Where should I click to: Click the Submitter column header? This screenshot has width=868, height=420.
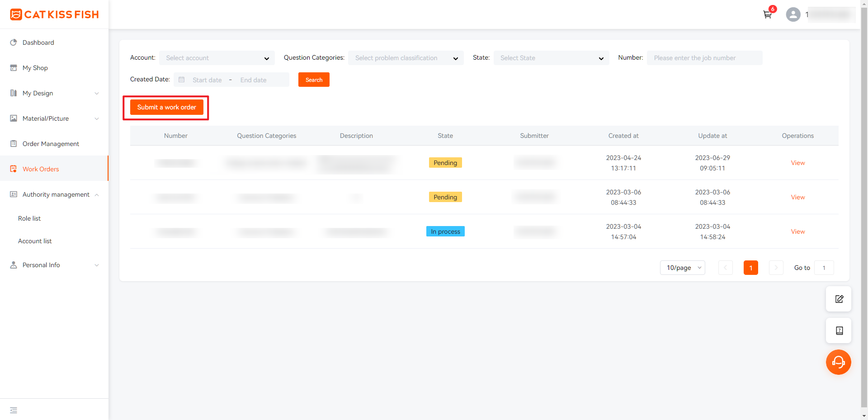pyautogui.click(x=534, y=136)
